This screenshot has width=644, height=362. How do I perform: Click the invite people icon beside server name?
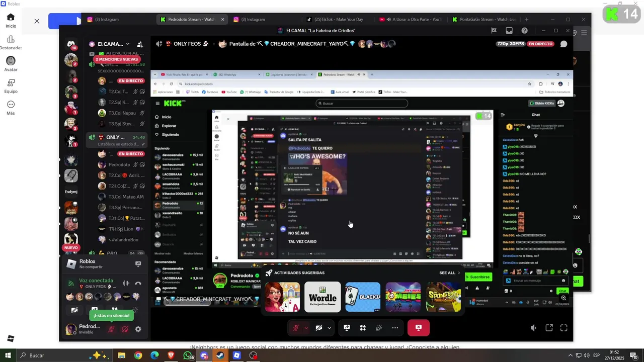140,44
